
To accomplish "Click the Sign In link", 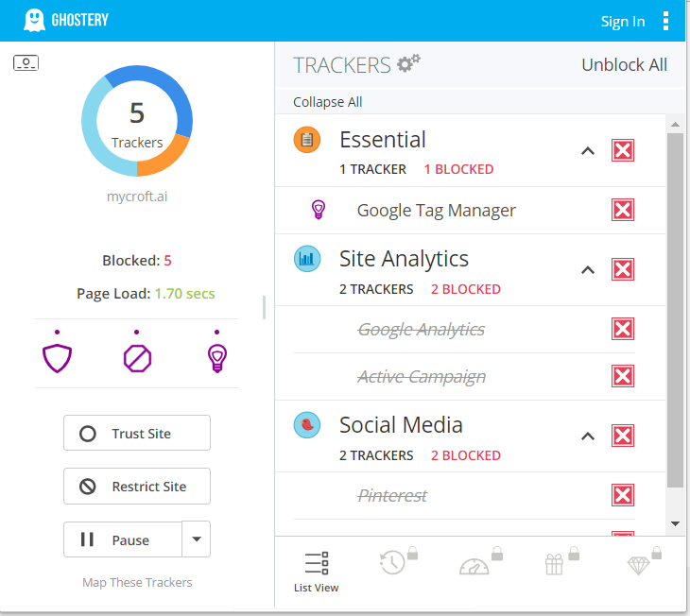I will [x=623, y=21].
